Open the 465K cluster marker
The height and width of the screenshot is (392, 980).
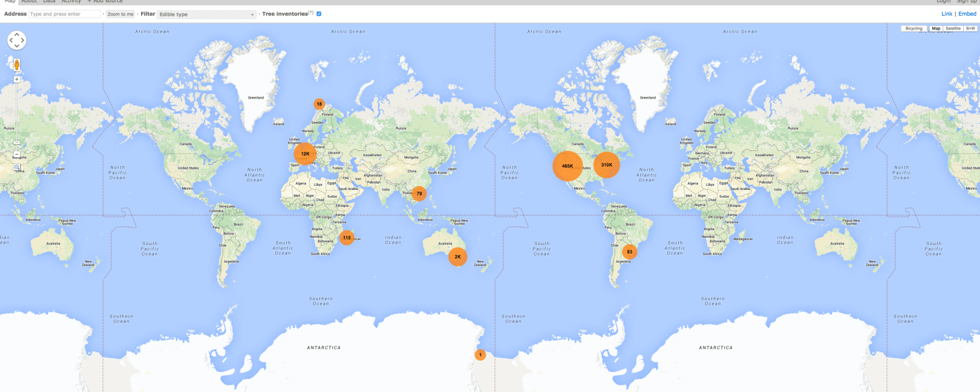[x=567, y=166]
